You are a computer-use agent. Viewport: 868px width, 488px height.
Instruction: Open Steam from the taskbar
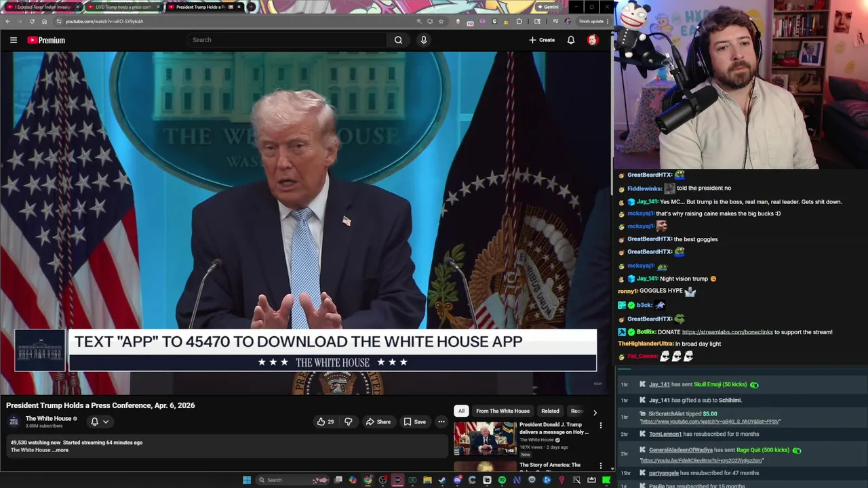click(442, 480)
